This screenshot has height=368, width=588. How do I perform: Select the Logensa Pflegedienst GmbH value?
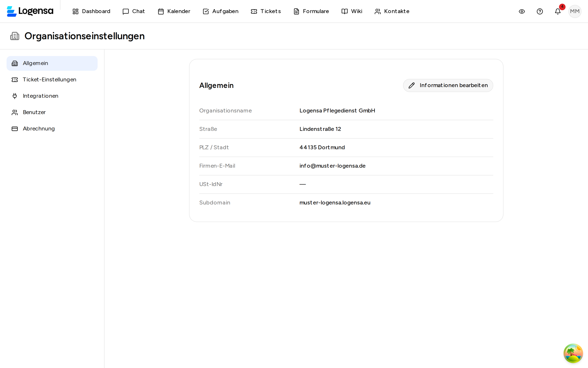pos(337,111)
